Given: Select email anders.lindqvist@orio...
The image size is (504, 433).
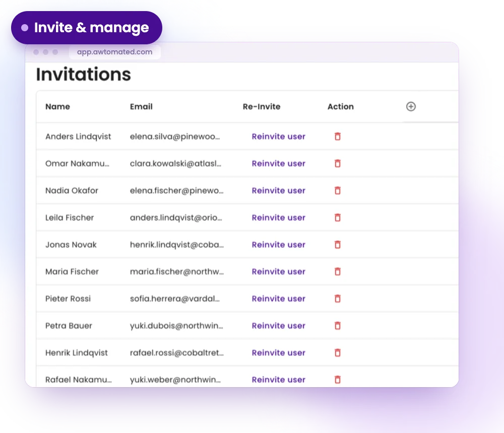Looking at the screenshot, I should (176, 218).
